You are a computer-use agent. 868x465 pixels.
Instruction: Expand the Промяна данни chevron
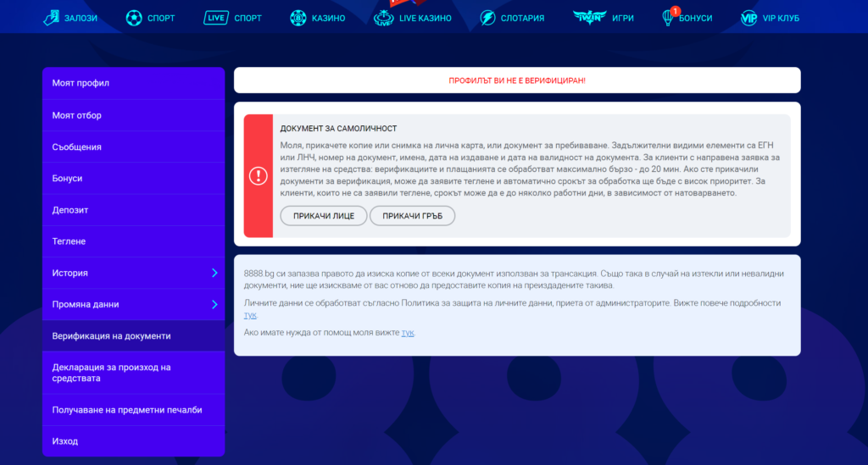click(x=214, y=304)
